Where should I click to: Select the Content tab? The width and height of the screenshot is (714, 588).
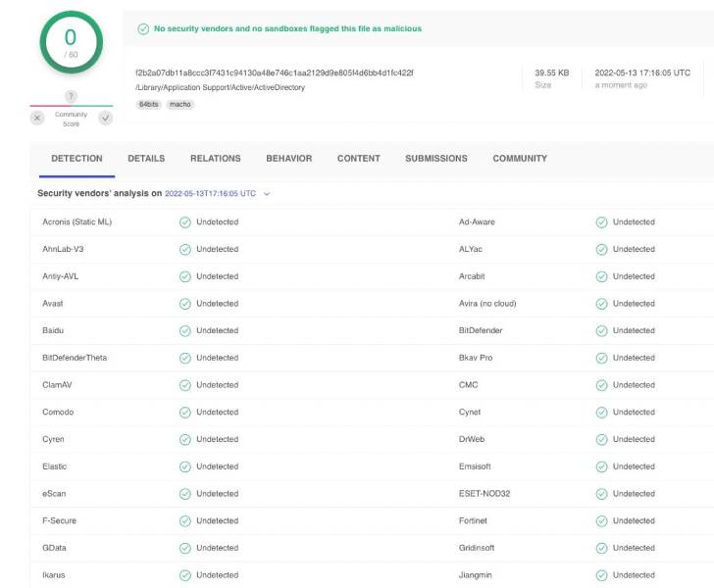pos(359,159)
